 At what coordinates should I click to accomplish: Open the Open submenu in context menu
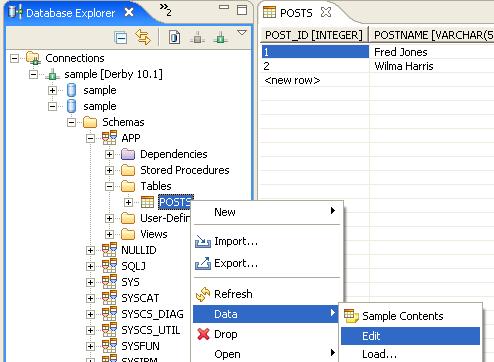(267, 354)
